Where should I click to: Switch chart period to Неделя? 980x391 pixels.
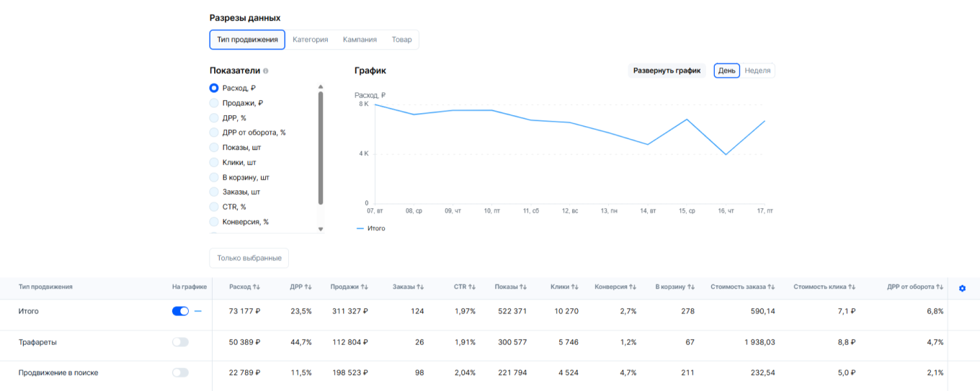click(x=757, y=71)
